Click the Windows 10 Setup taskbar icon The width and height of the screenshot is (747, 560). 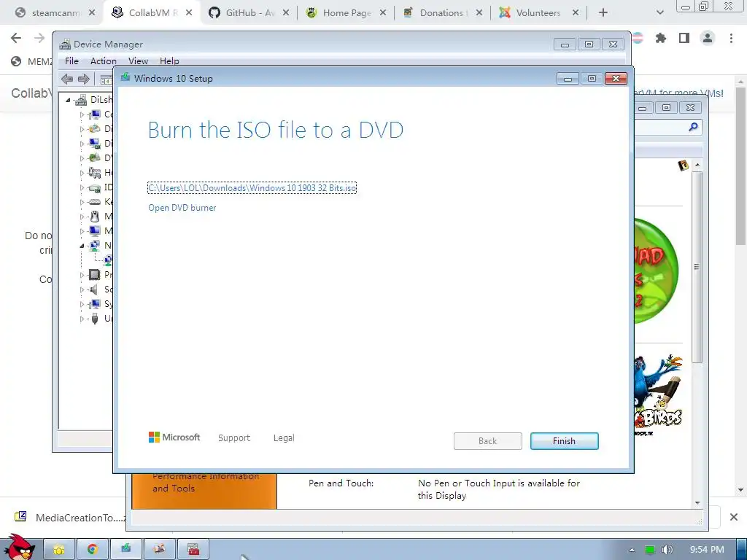125,550
